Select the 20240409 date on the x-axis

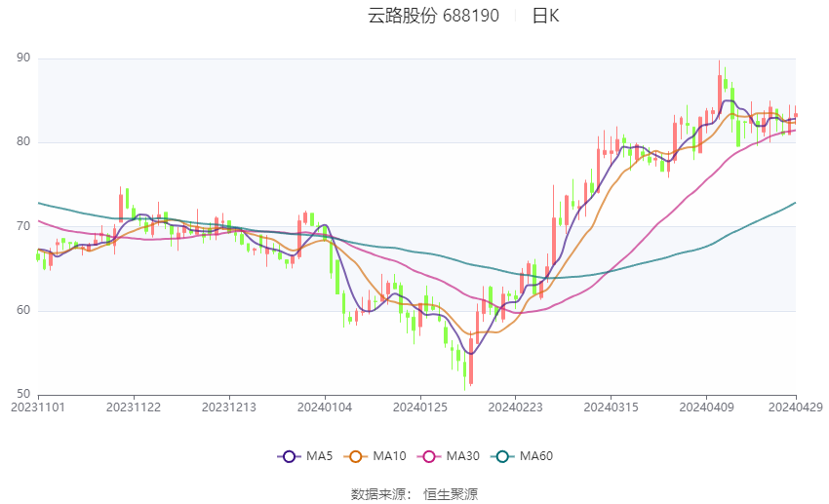point(706,407)
